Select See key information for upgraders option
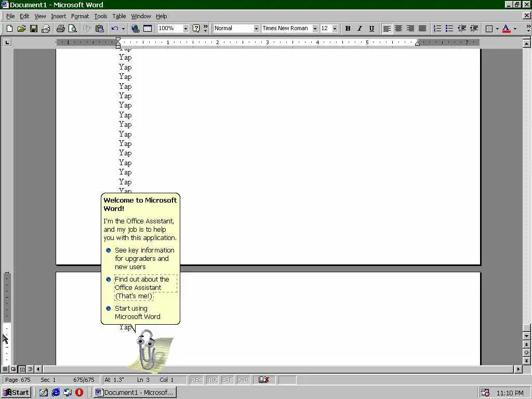The image size is (532, 399). click(144, 259)
